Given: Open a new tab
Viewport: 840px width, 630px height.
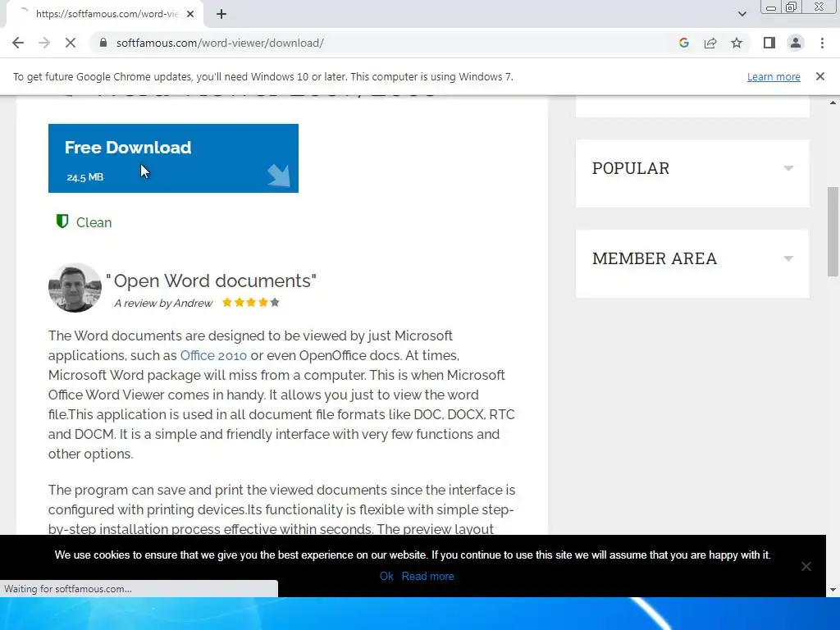Looking at the screenshot, I should click(221, 14).
